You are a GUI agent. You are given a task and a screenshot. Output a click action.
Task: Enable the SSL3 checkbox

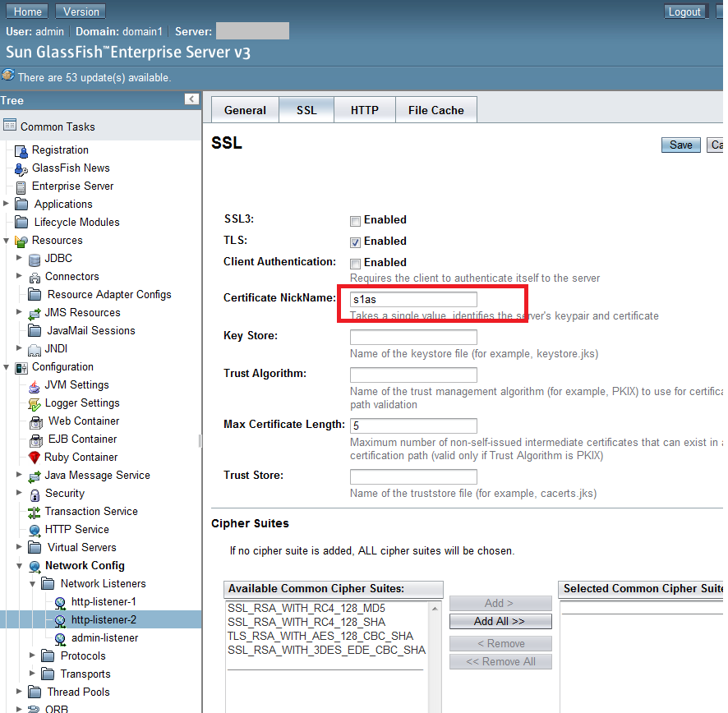click(355, 221)
